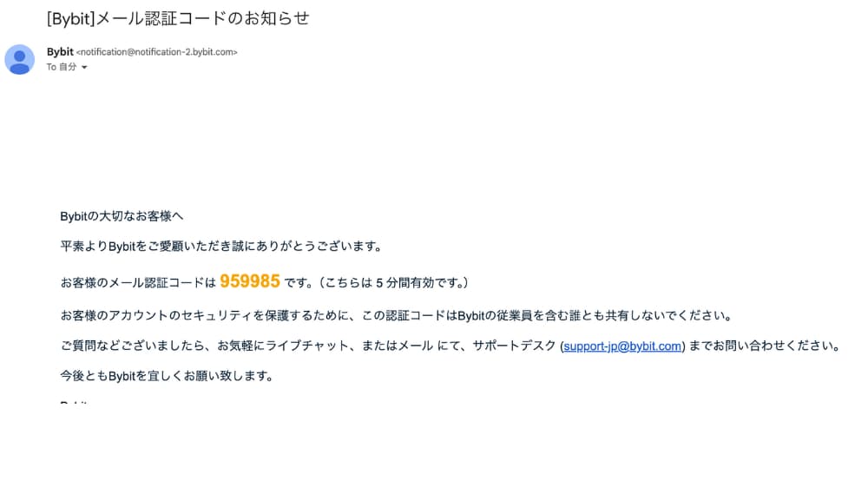This screenshot has width=868, height=488.
Task: Click the cut-off Bybit signature at the bottom
Action: (74, 402)
